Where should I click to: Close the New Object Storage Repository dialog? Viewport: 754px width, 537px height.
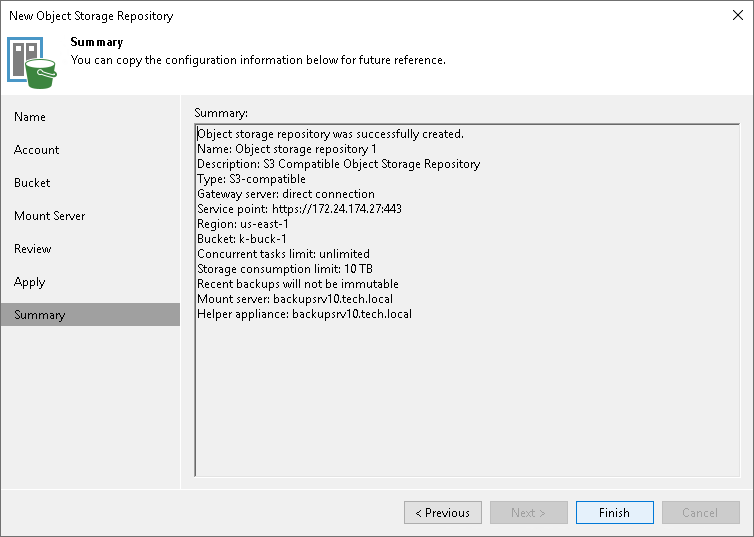735,16
